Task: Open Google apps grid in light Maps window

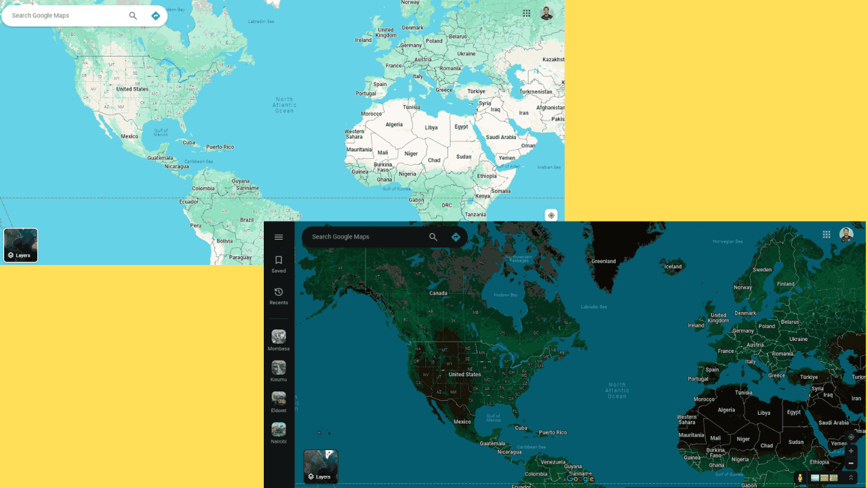Action: [x=527, y=14]
